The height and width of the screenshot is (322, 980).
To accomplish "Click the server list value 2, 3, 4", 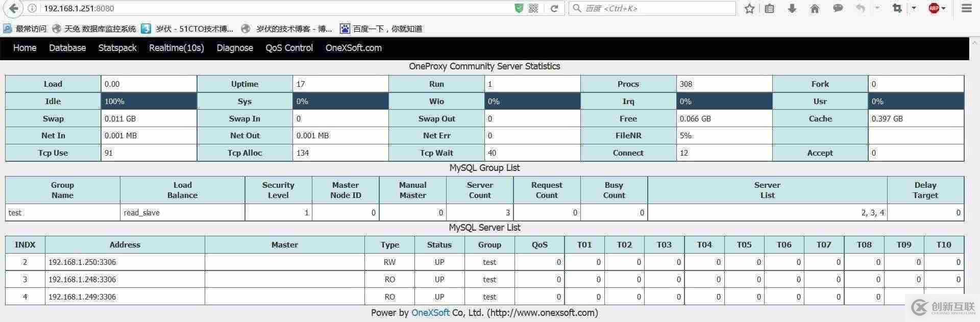I will [768, 213].
